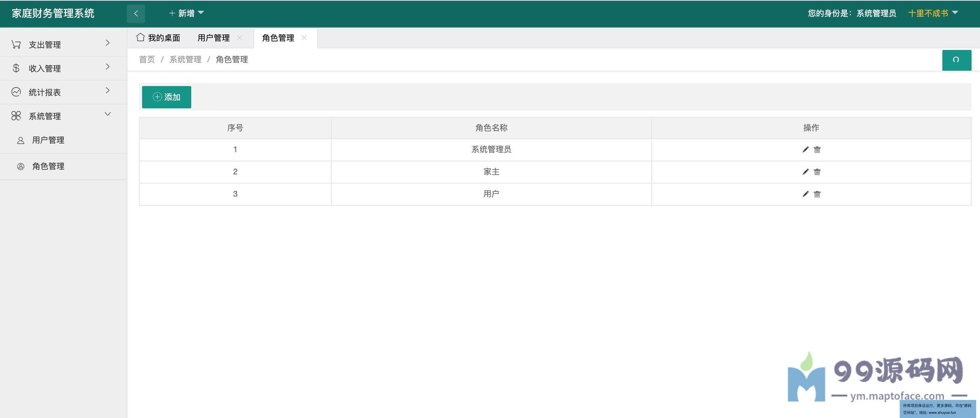Screen dimensions: 980x418
Task: Click the back arrow beside the sidebar
Action: click(x=137, y=13)
